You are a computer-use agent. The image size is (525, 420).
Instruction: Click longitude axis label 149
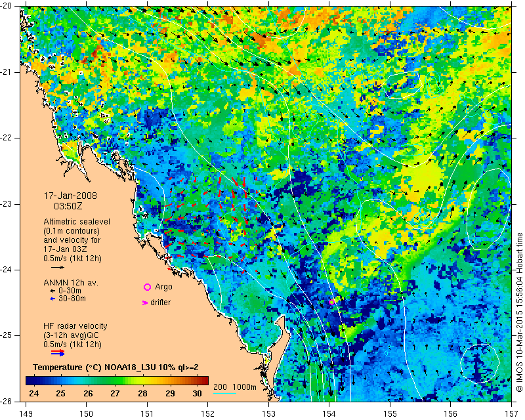point(26,414)
